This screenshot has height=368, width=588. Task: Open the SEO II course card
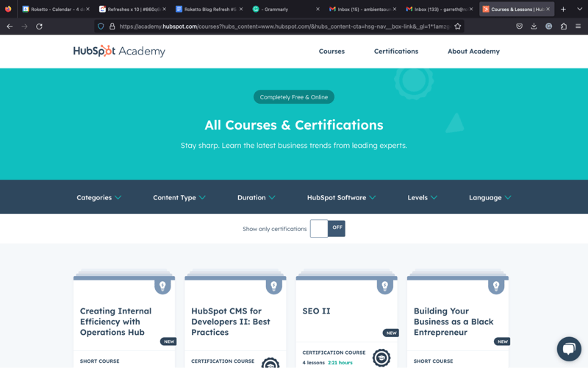point(317,311)
